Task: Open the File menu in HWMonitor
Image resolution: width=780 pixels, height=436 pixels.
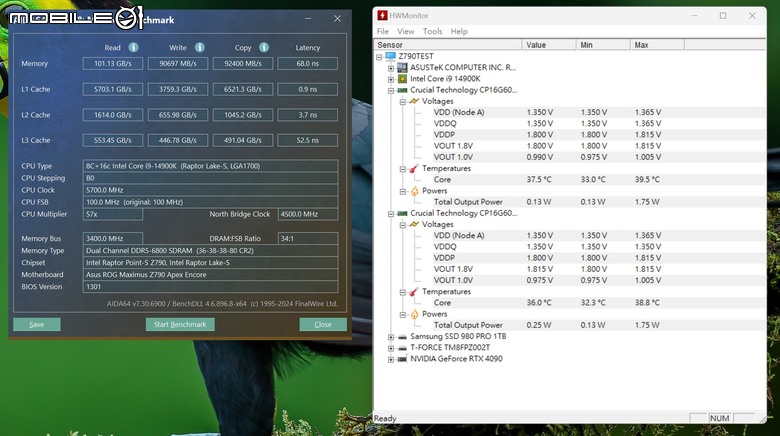Action: 383,31
